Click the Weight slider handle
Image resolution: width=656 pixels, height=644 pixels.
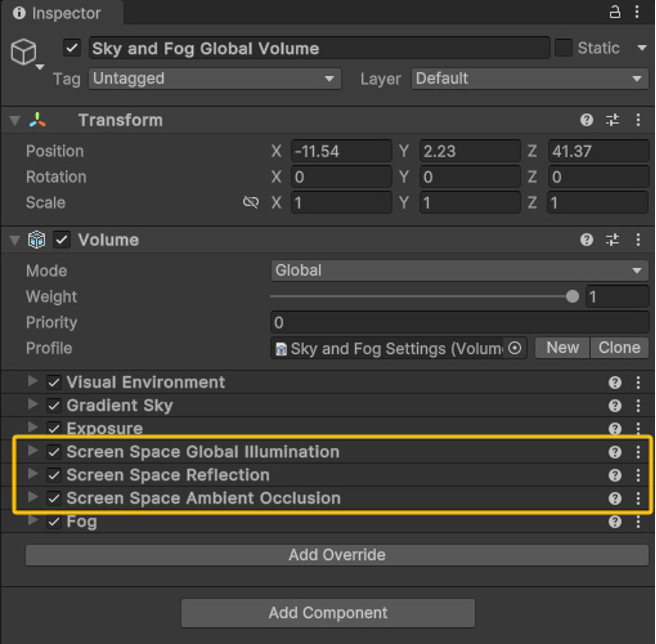572,297
